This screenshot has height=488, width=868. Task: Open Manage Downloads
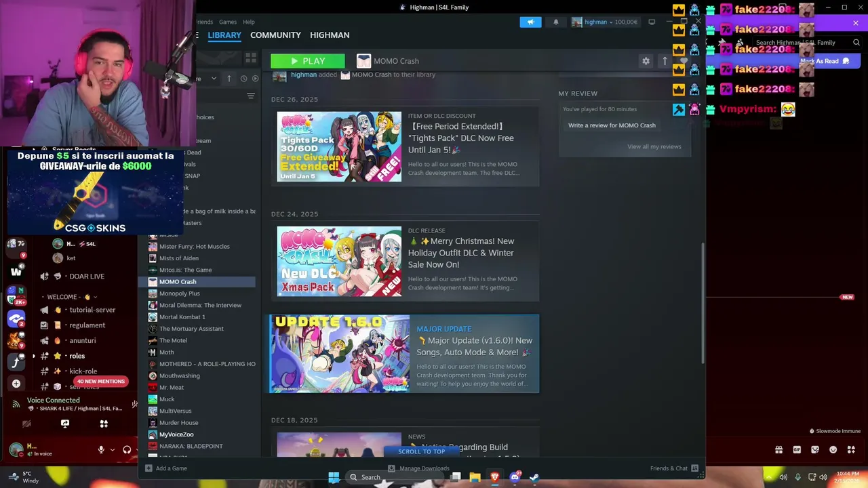point(418,468)
